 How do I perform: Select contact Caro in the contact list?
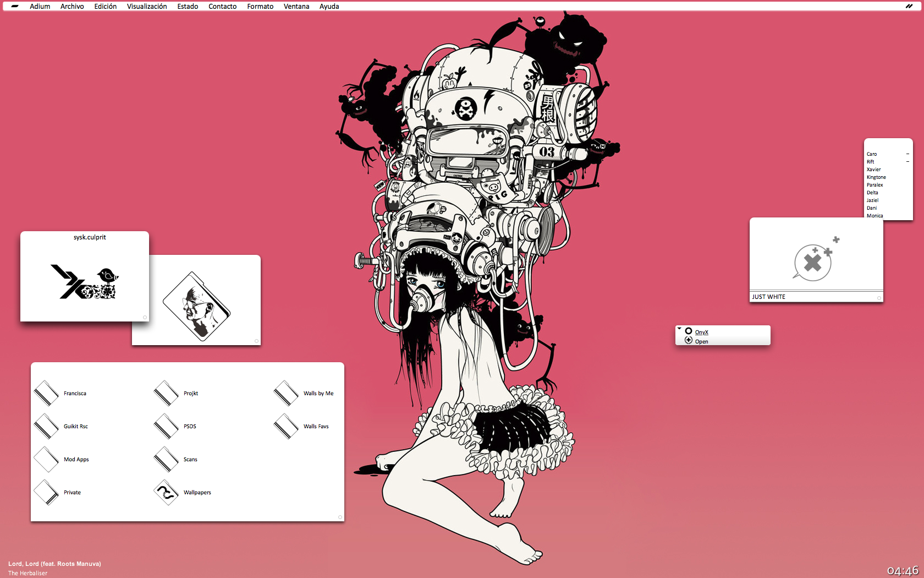(872, 154)
